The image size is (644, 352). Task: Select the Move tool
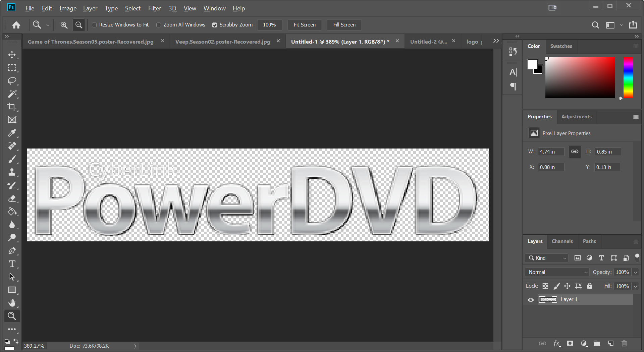pos(12,55)
